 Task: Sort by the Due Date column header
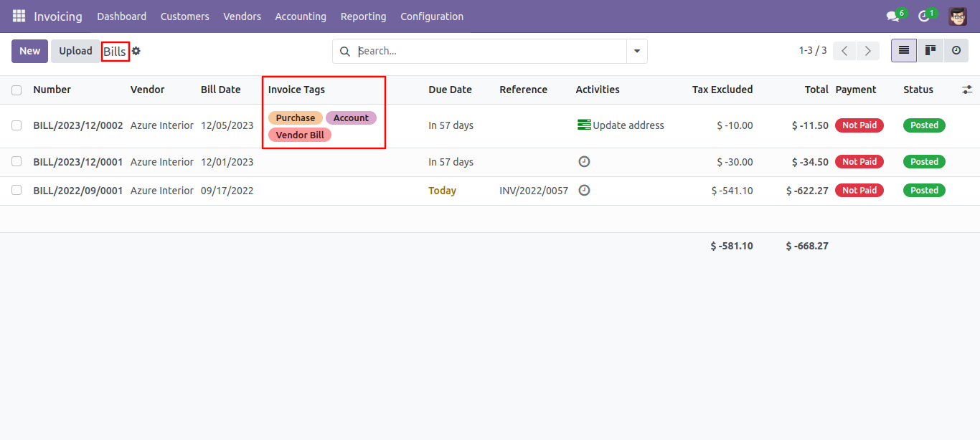451,90
